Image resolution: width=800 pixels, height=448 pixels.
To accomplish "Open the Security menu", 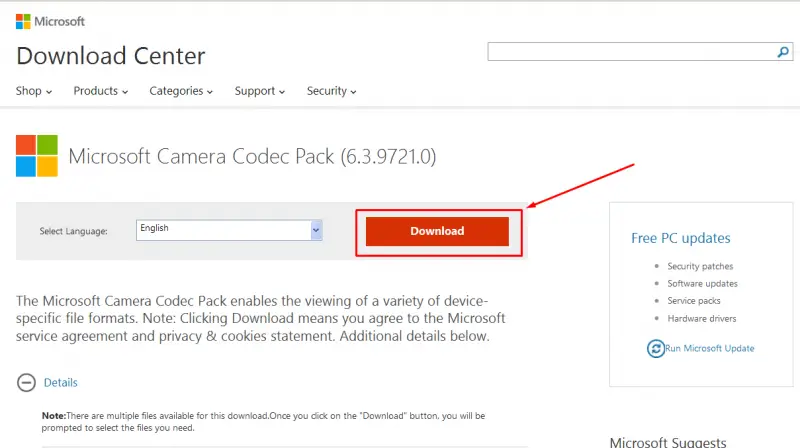I will tap(331, 91).
